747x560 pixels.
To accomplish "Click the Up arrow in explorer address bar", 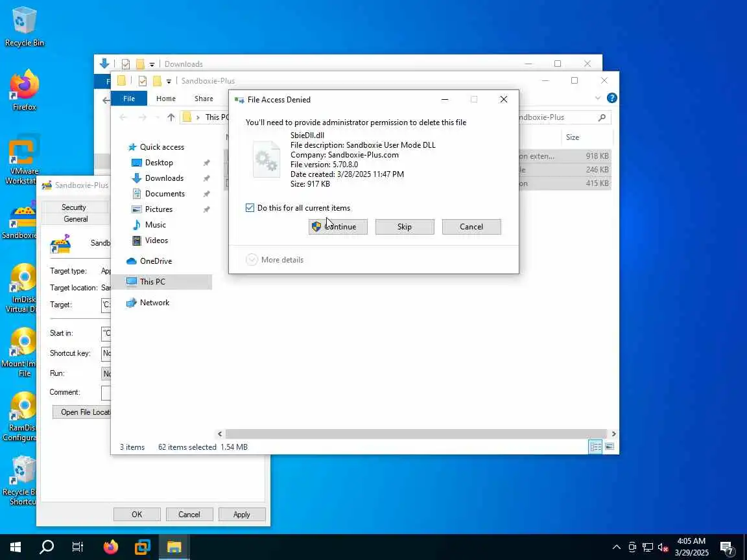I will pyautogui.click(x=171, y=117).
